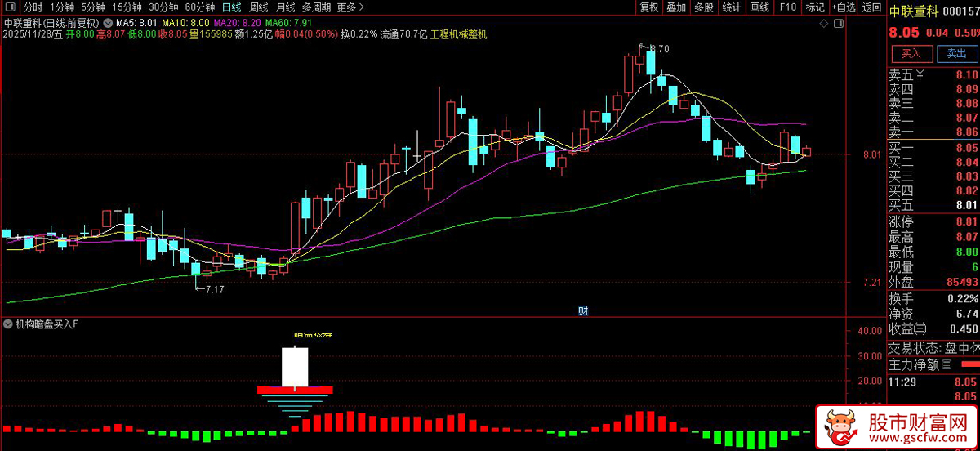The height and width of the screenshot is (451, 980).
Task: Select the 买三 order book row
Action: click(933, 176)
